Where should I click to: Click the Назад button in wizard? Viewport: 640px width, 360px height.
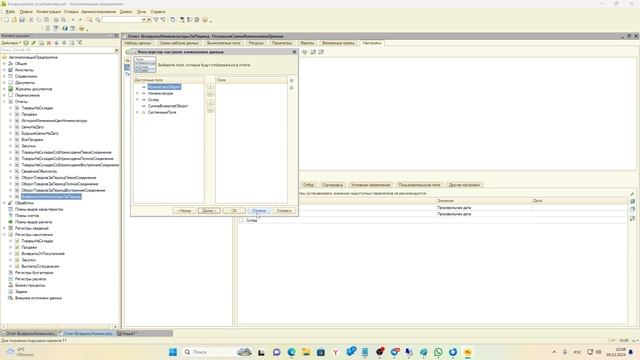(x=184, y=211)
